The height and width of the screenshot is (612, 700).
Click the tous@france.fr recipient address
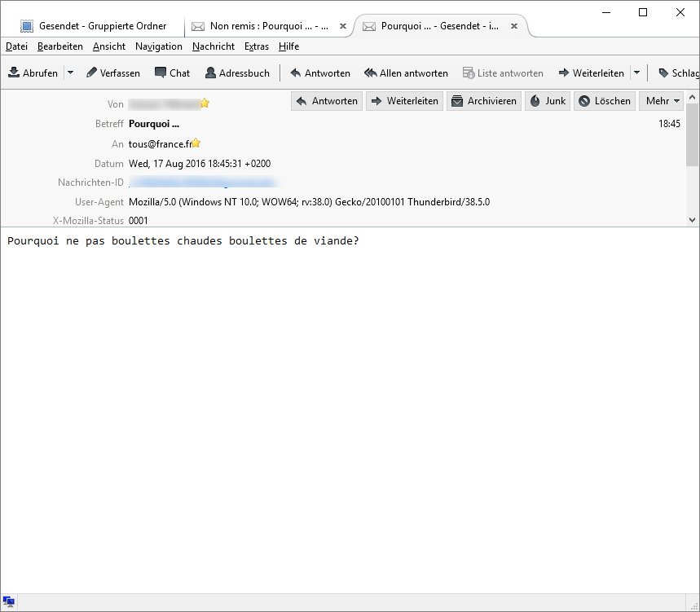click(160, 143)
